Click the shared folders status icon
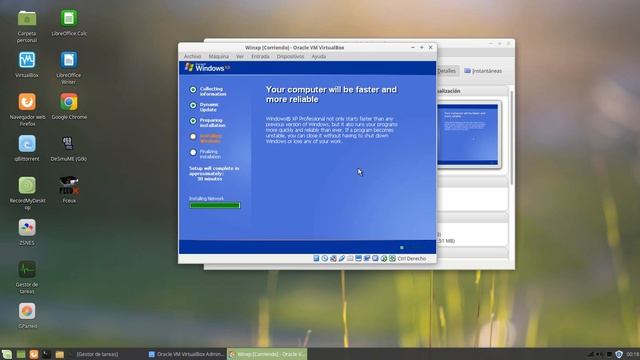 (350, 258)
